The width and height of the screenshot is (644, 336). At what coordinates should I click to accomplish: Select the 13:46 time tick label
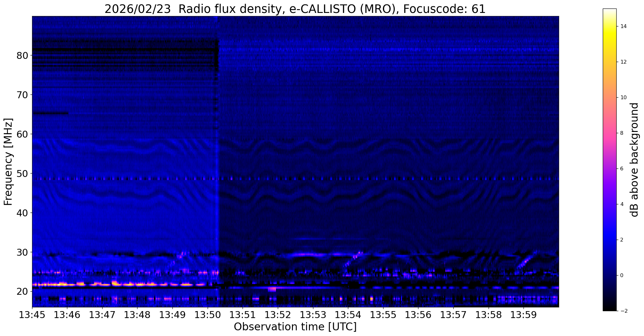(67, 315)
